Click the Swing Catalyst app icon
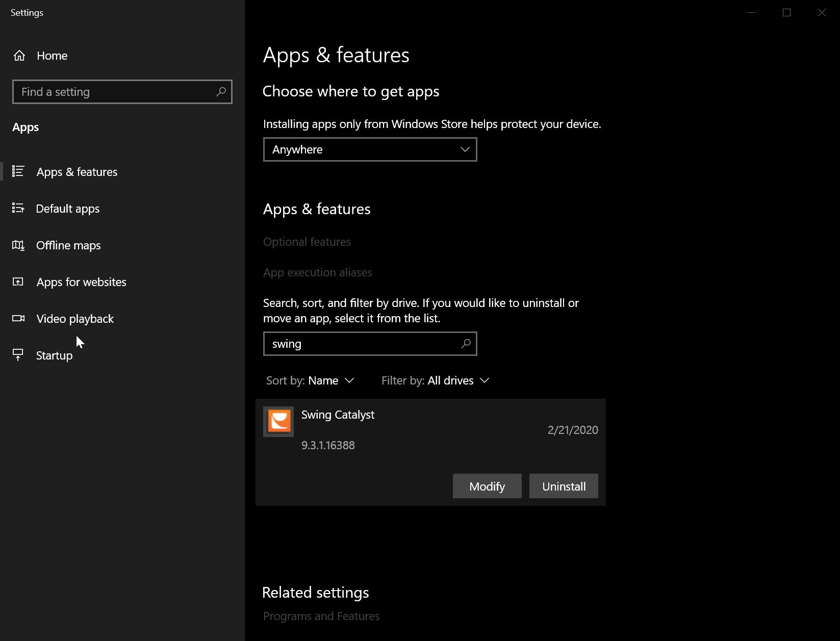This screenshot has width=840, height=641. 278,422
